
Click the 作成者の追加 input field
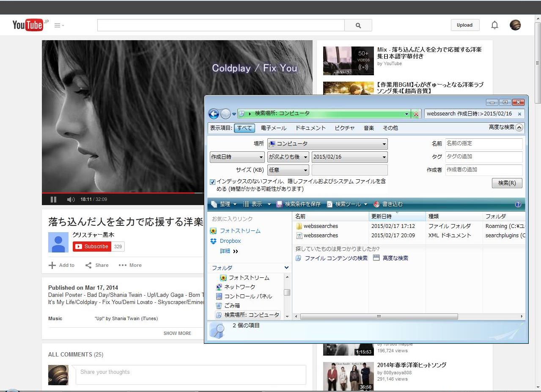[x=484, y=170]
